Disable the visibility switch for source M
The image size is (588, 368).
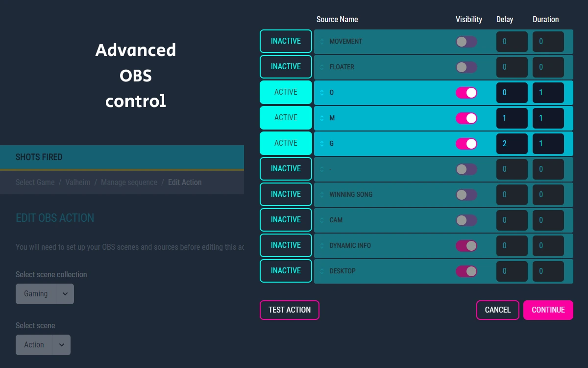click(x=466, y=118)
